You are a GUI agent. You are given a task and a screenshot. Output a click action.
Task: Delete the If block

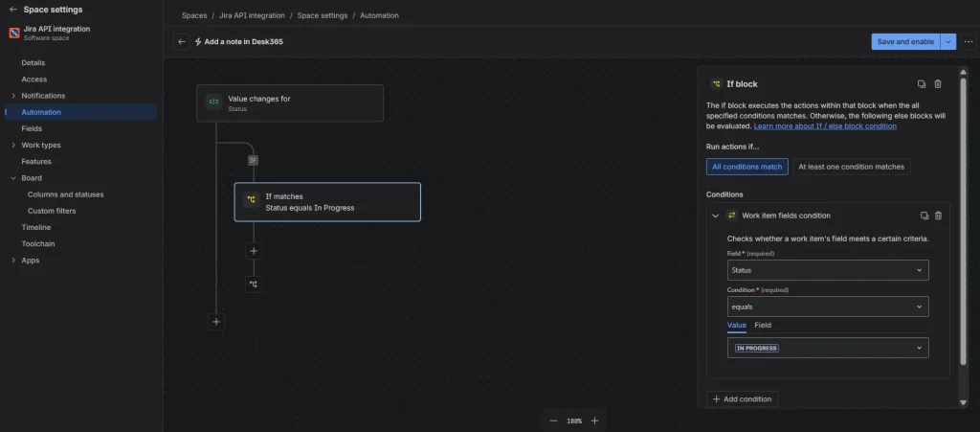(x=938, y=83)
